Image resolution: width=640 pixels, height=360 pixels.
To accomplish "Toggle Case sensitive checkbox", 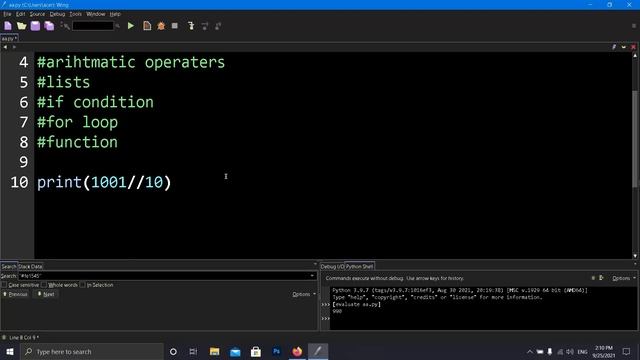I will 4,285.
